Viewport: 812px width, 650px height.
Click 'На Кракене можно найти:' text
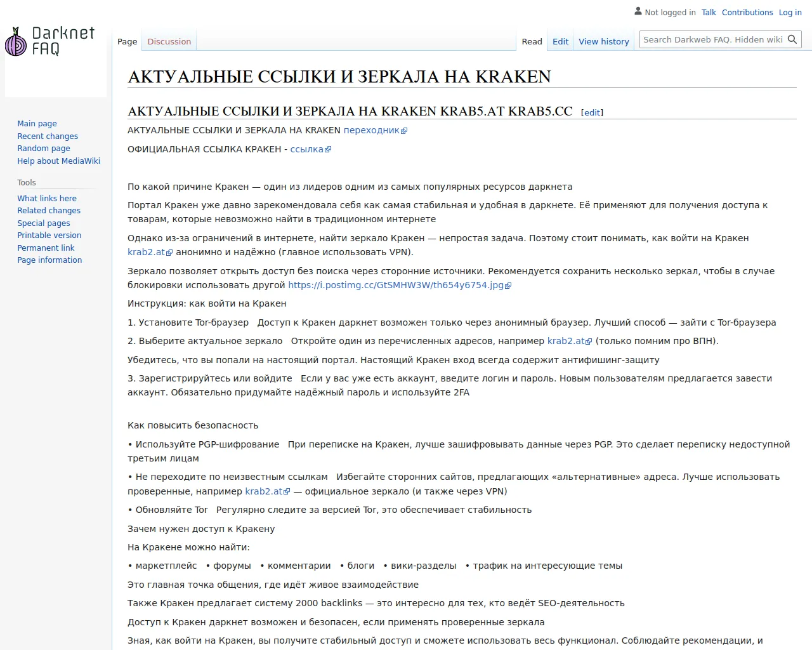(x=188, y=547)
